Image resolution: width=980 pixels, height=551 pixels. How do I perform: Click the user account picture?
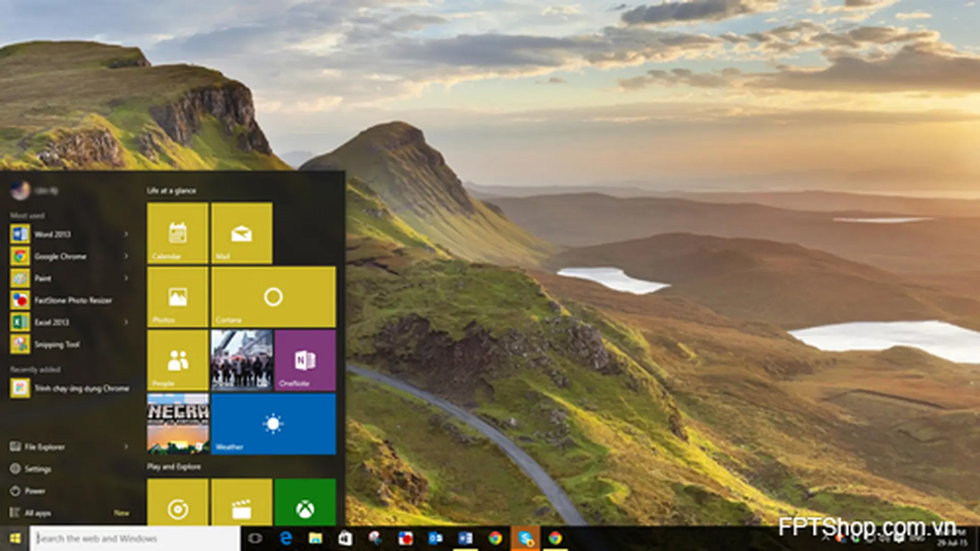(20, 190)
